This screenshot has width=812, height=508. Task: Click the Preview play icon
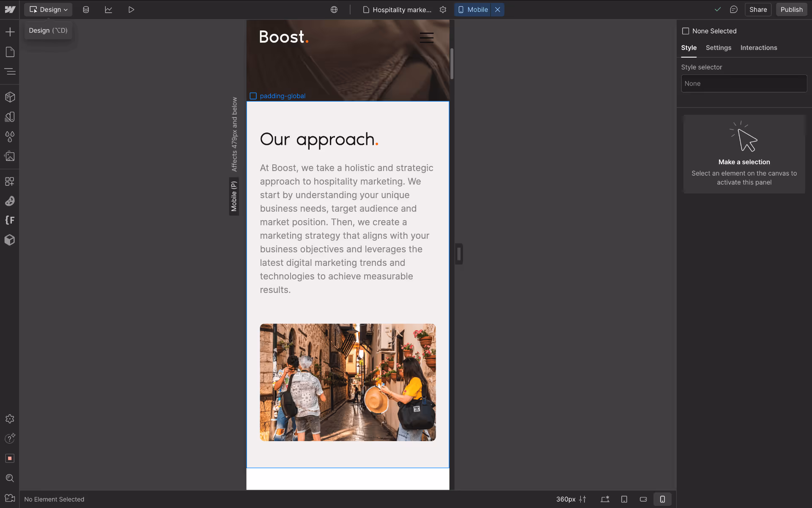(x=131, y=9)
